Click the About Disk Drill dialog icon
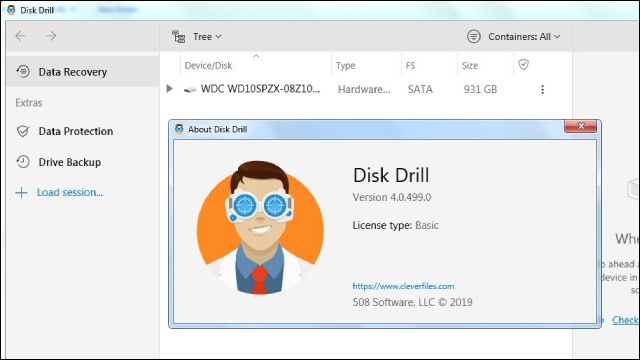This screenshot has width=640, height=360. pos(179,129)
